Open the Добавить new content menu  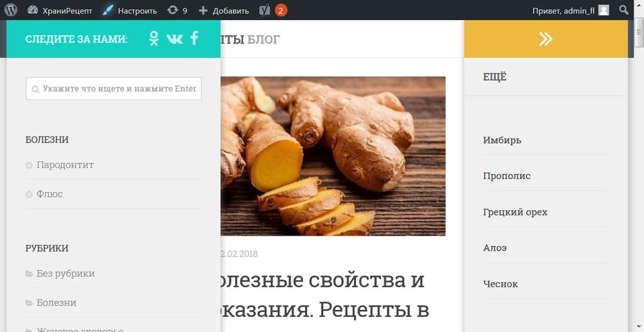click(x=224, y=11)
